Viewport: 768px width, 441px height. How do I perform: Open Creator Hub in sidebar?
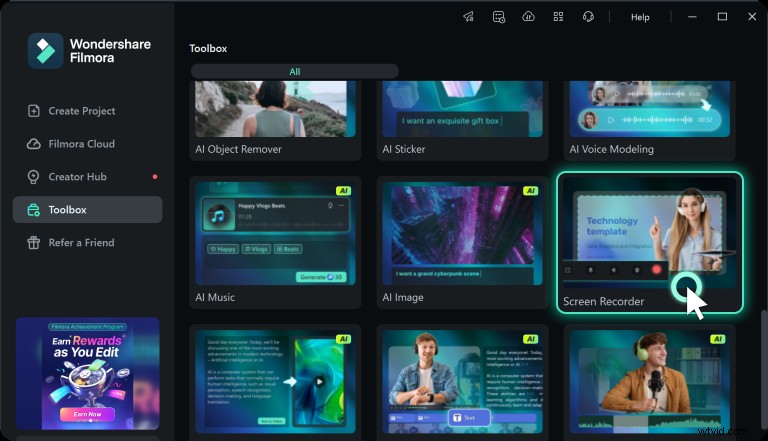click(x=77, y=177)
